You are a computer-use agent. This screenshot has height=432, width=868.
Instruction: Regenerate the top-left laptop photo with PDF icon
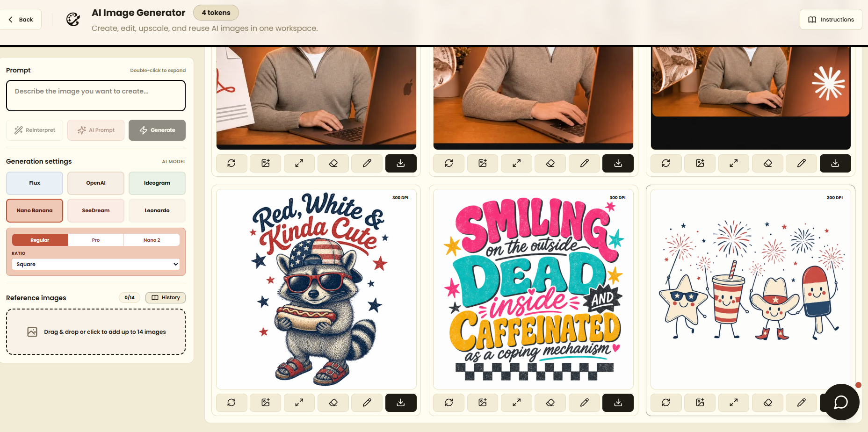[231, 163]
